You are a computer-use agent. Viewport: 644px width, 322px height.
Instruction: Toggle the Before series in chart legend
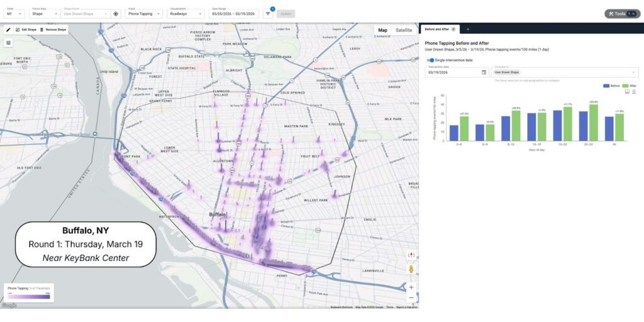pyautogui.click(x=611, y=85)
